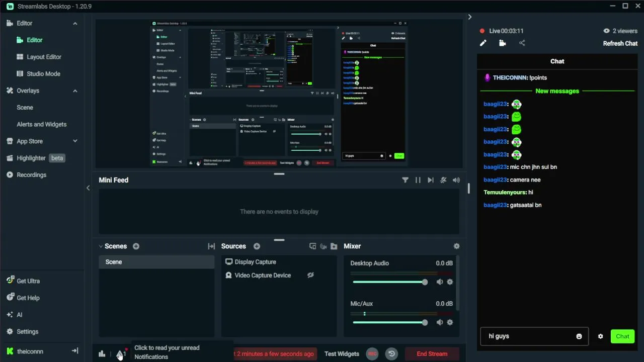
Task: Add a new source with plus icon
Action: coord(257,246)
